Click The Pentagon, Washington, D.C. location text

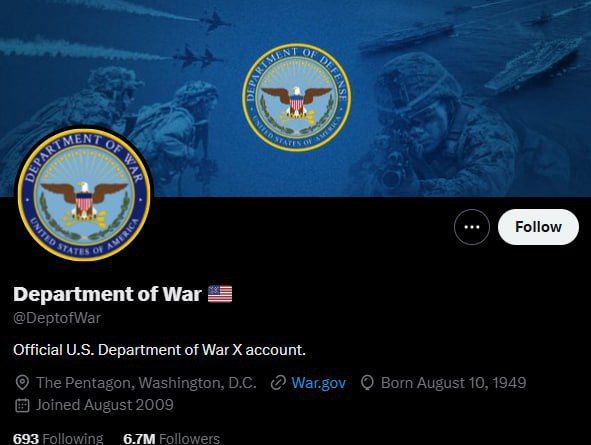146,383
